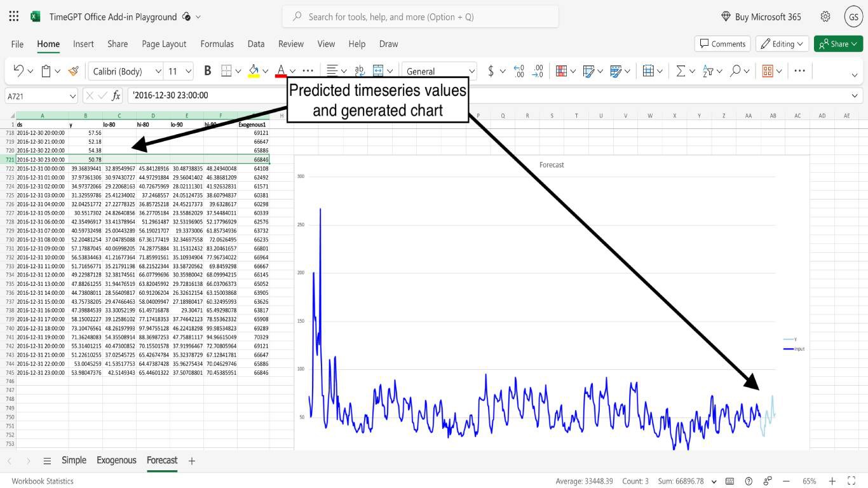The image size is (868, 488).
Task: Click the Undo arrow icon
Action: pyautogui.click(x=18, y=71)
